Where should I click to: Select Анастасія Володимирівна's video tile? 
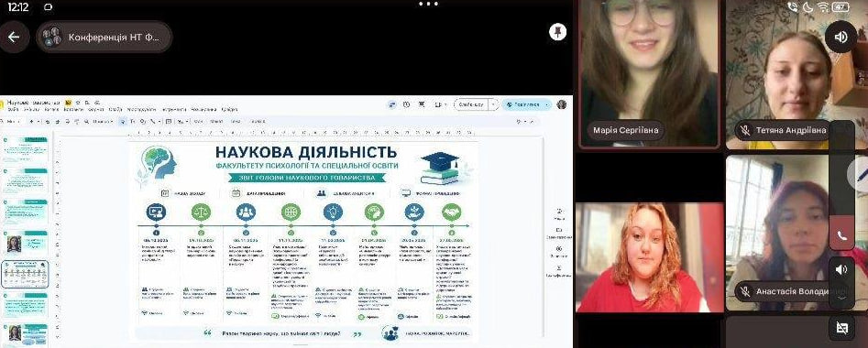coord(796,233)
